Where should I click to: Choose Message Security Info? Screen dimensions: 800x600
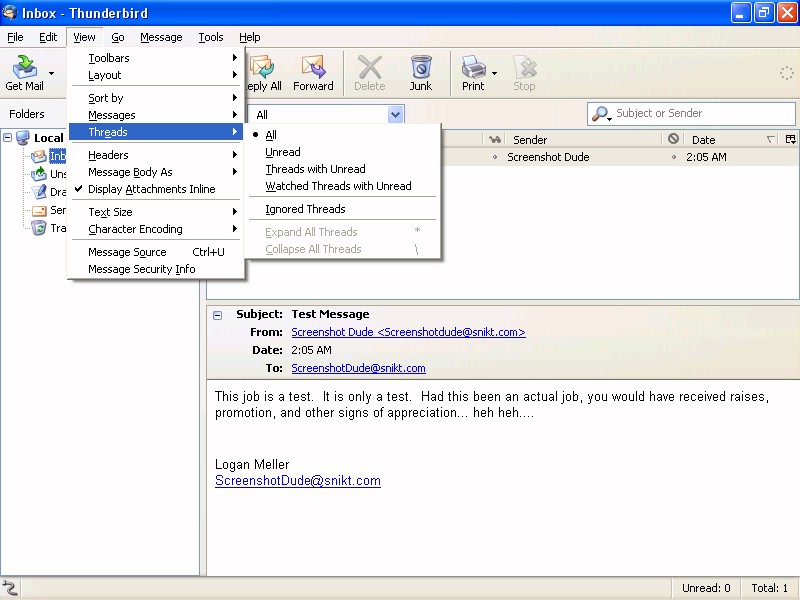(x=157, y=269)
